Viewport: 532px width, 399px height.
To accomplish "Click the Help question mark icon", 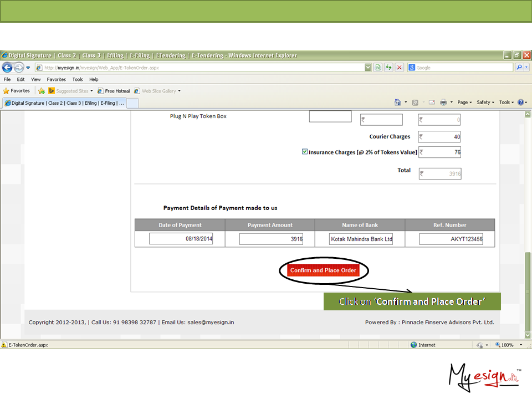I will coord(520,103).
